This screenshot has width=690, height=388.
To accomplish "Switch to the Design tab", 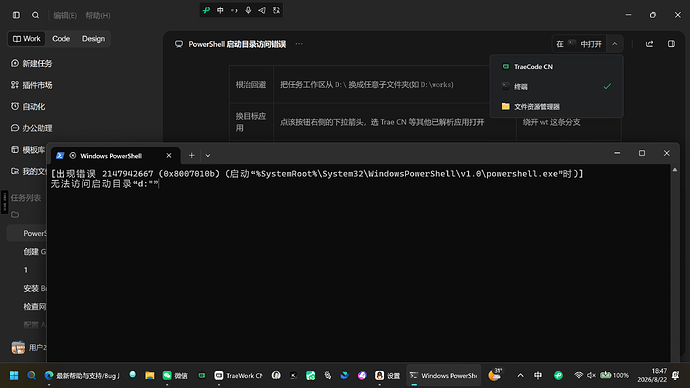I will (x=93, y=39).
